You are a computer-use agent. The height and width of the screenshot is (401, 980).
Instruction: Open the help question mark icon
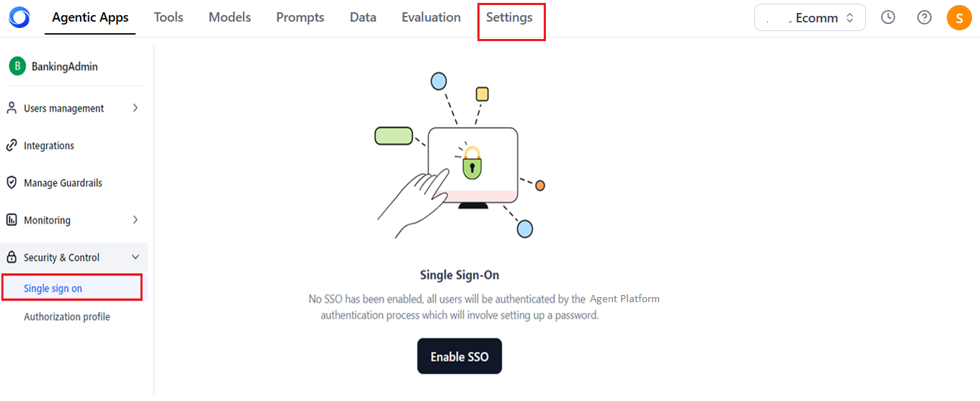point(924,17)
